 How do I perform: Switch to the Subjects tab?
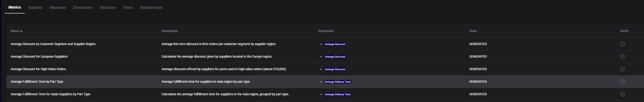[x=35, y=7]
